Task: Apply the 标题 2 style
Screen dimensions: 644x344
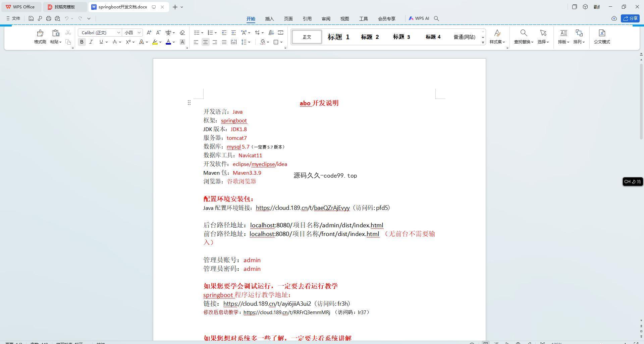Action: point(370,37)
